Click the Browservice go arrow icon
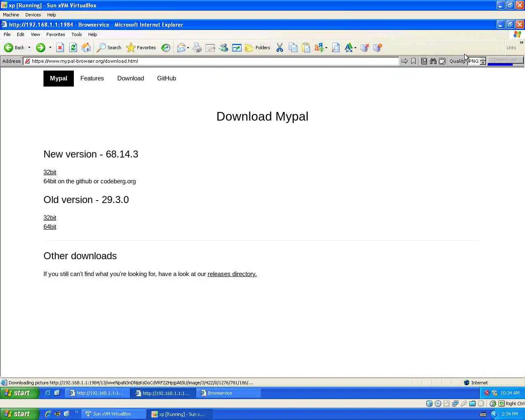 pos(404,61)
